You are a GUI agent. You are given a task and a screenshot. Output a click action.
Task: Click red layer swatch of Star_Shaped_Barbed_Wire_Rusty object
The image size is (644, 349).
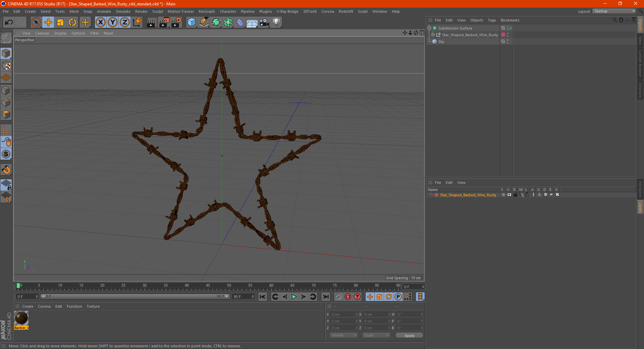pos(503,35)
